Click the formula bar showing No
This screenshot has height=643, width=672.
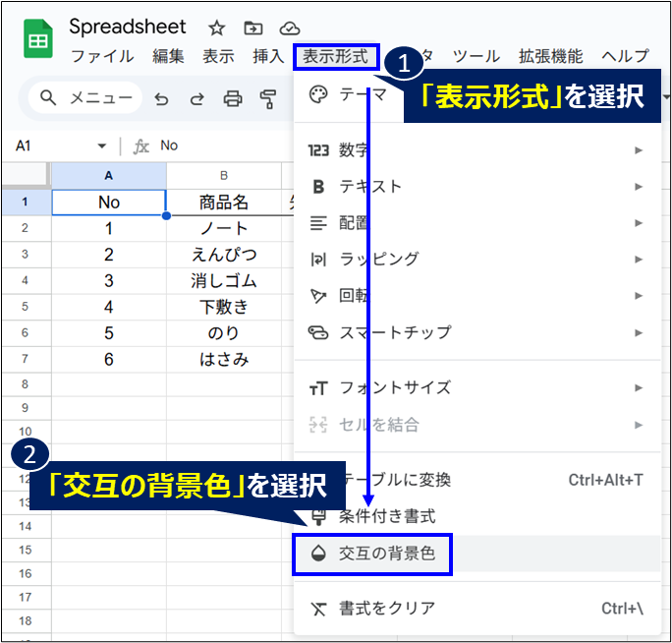click(169, 146)
